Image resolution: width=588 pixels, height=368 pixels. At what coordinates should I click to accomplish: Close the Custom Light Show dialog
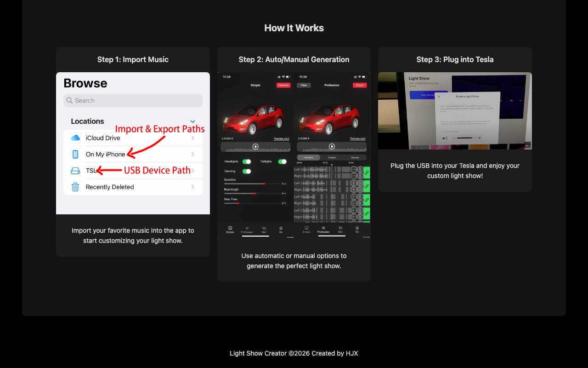(439, 97)
